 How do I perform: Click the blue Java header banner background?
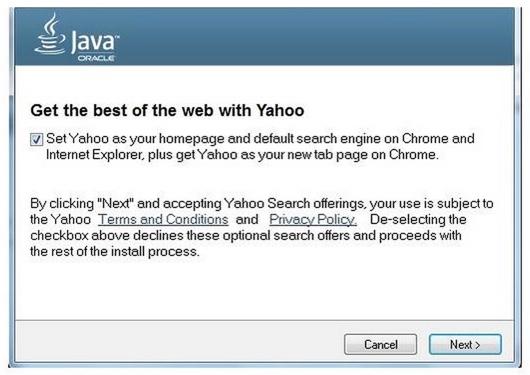pos(304,37)
